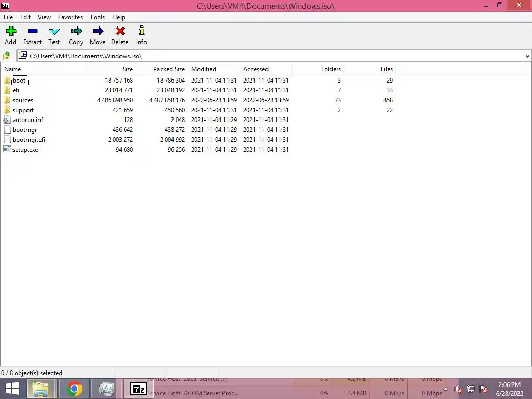
Task: Click the Extract toolbar icon
Action: coord(33,31)
